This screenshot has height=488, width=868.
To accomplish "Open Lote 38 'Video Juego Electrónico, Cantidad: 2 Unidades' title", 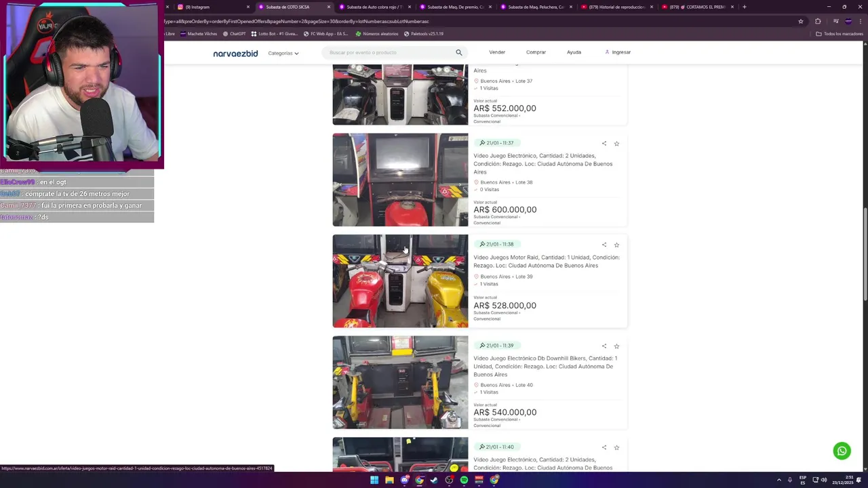I will [x=542, y=164].
